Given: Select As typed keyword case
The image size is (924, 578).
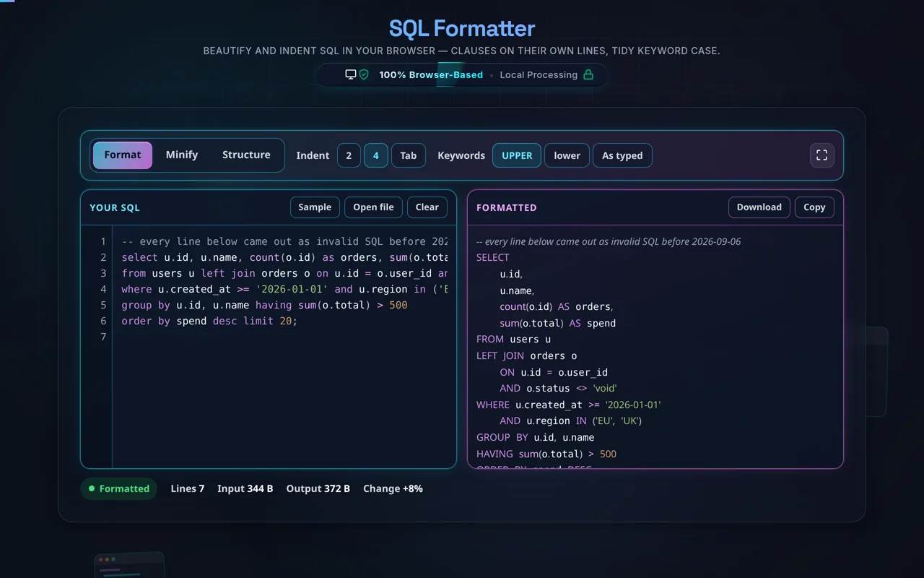Looking at the screenshot, I should [622, 155].
